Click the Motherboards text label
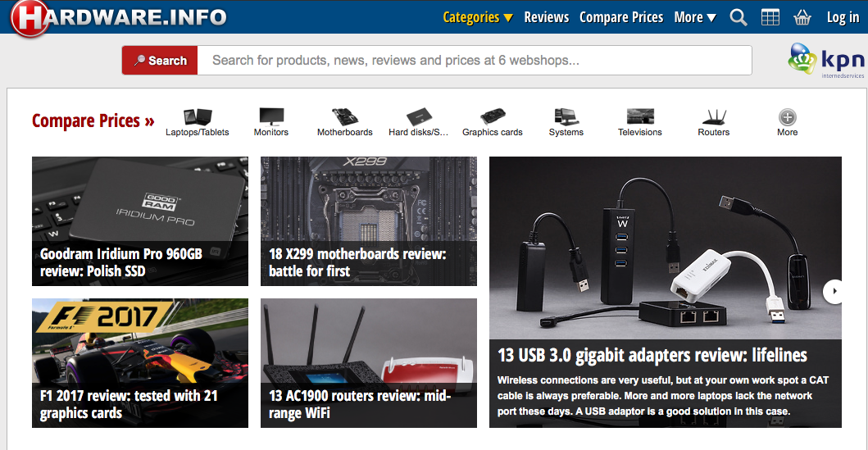The width and height of the screenshot is (868, 450). coord(345,132)
